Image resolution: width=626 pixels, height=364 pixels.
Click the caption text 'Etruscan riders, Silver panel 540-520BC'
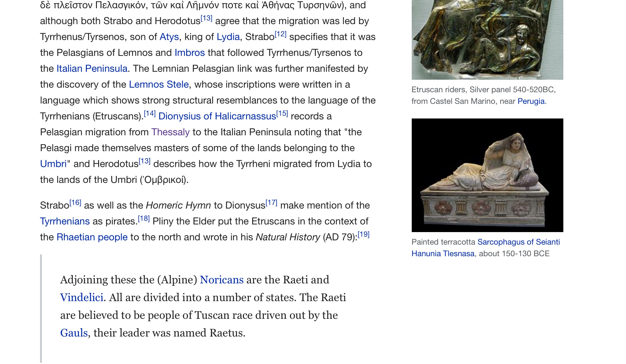[x=483, y=90]
